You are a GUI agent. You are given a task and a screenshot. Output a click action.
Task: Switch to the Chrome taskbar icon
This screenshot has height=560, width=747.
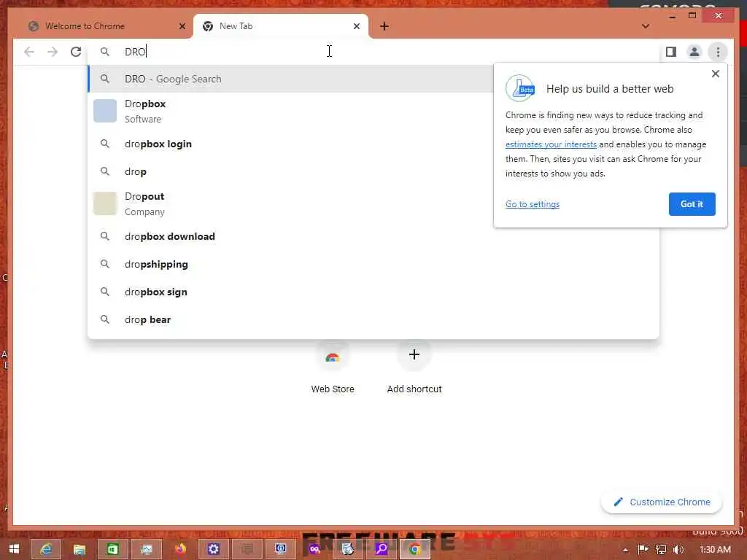415,549
